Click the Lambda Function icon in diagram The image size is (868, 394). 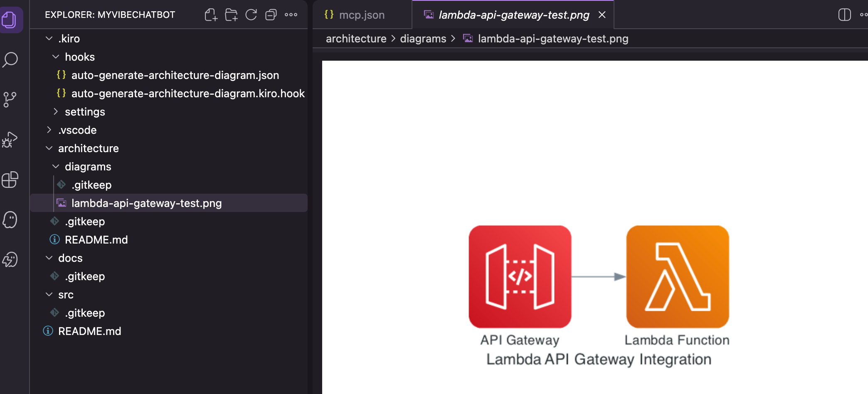click(x=678, y=277)
